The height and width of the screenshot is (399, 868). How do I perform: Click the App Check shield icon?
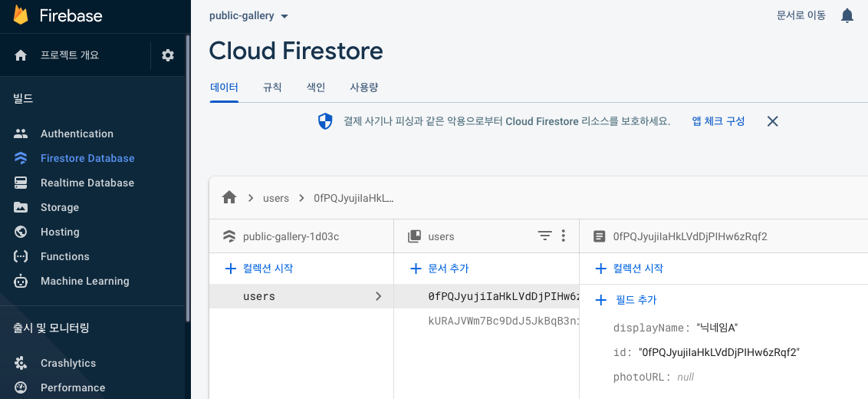[x=325, y=121]
